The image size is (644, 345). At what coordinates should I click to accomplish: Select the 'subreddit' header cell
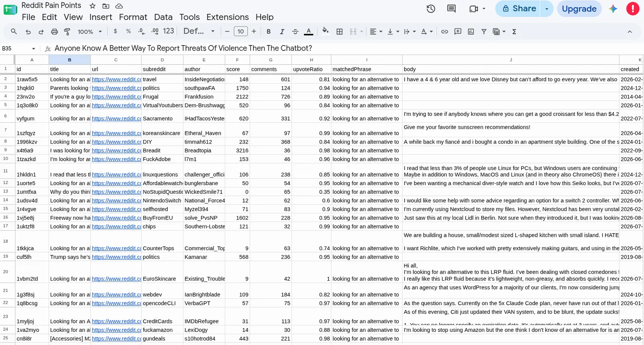click(162, 69)
